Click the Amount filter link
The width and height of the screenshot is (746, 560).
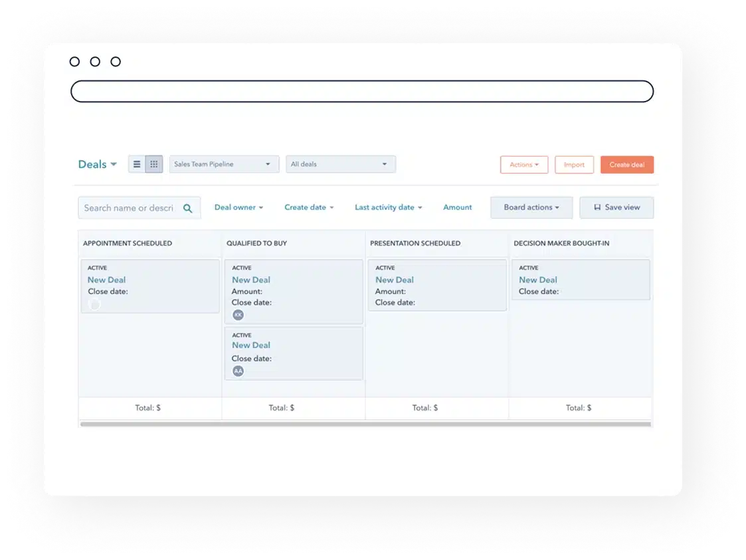tap(458, 207)
